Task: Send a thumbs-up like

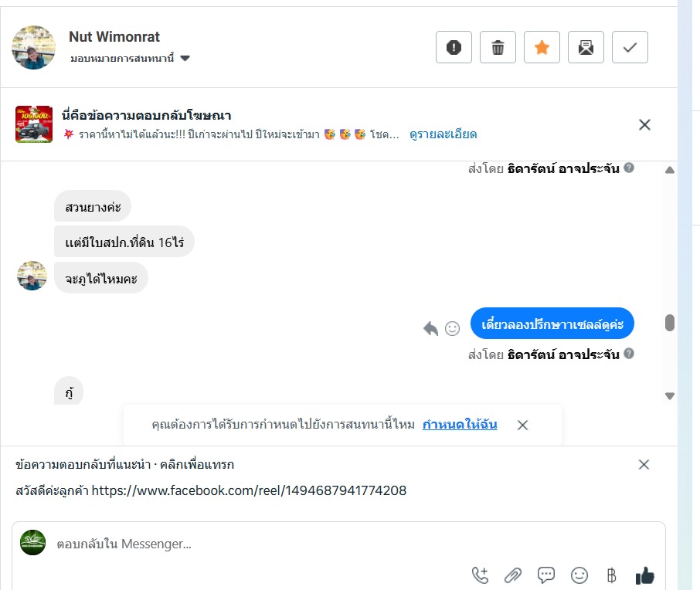Action: pyautogui.click(x=644, y=575)
